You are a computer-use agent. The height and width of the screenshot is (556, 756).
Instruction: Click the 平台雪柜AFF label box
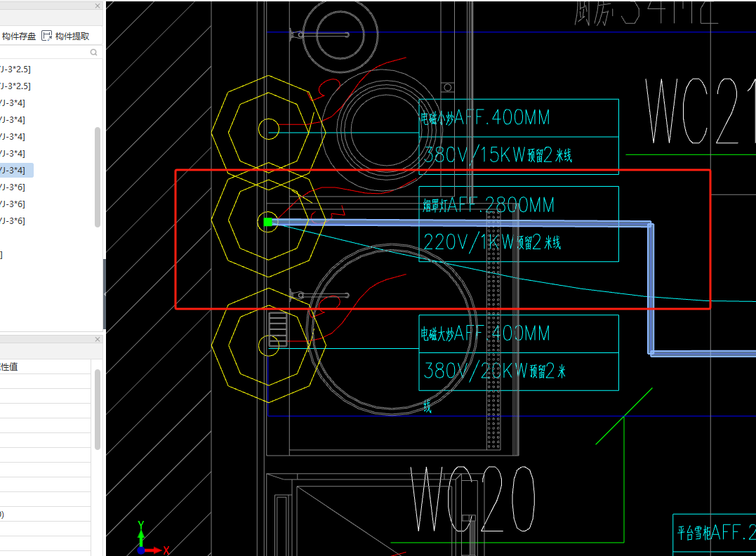pos(714,533)
